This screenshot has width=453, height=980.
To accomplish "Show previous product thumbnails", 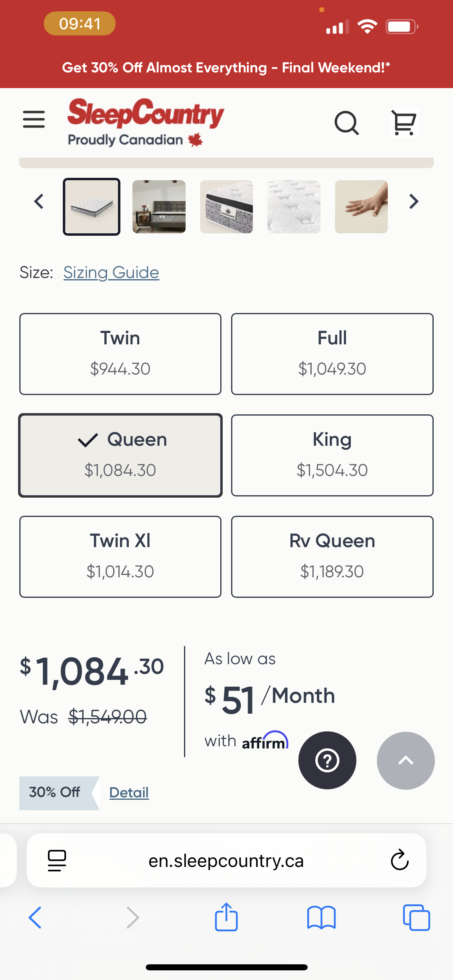I will [x=39, y=201].
